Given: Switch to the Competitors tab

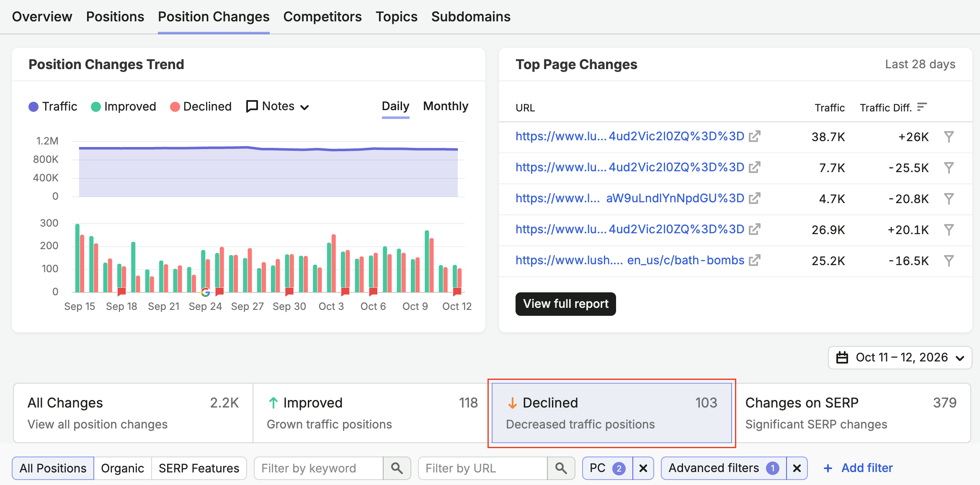Looking at the screenshot, I should 322,17.
